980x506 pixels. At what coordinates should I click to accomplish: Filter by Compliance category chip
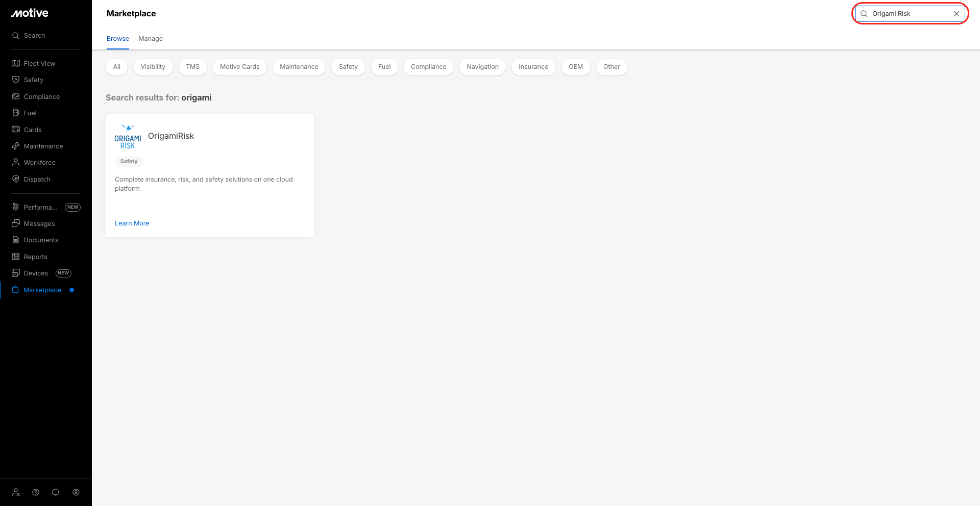429,67
